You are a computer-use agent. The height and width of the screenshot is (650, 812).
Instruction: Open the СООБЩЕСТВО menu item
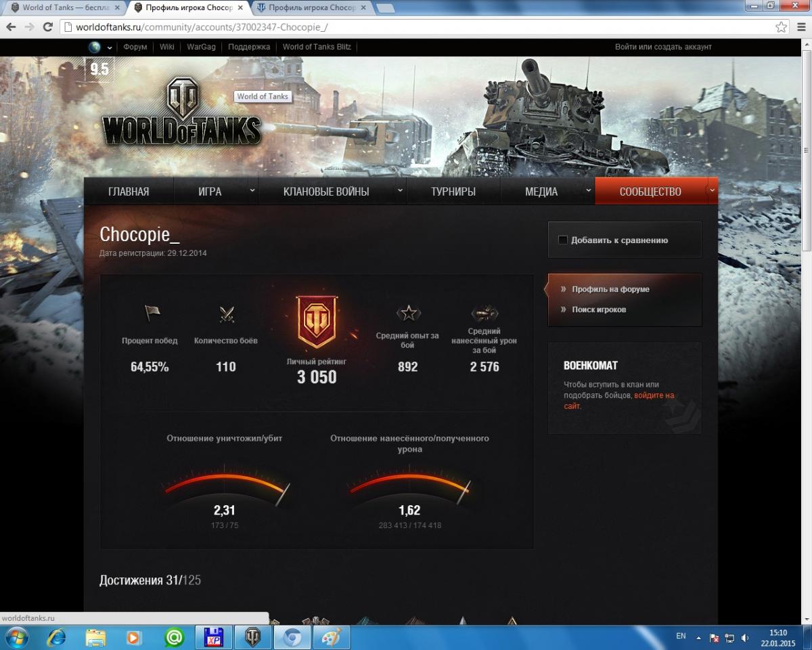pos(650,192)
